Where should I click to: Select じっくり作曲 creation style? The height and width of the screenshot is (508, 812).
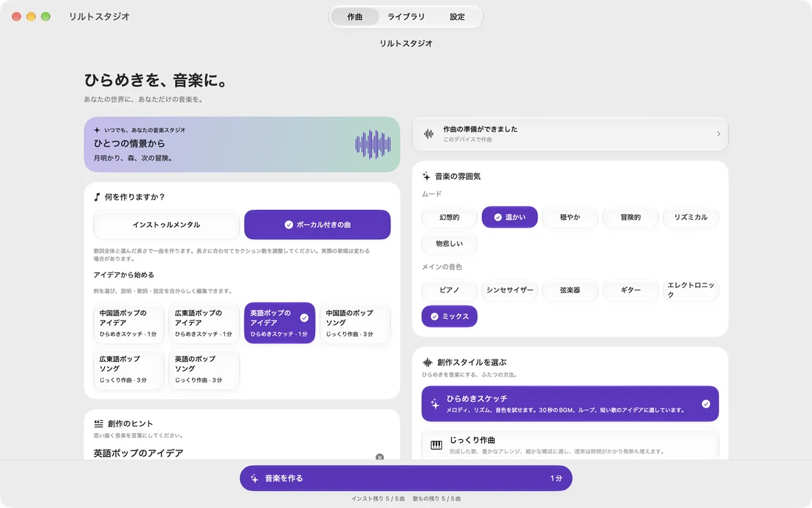(570, 444)
